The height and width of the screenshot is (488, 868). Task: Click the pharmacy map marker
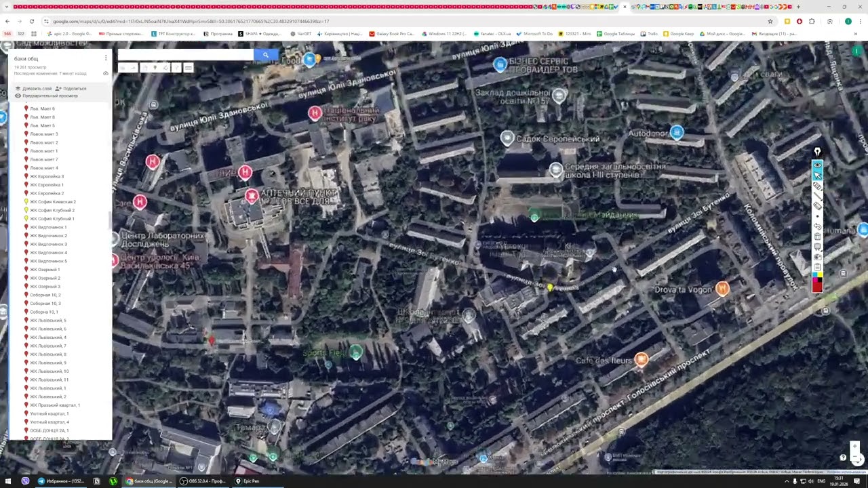point(252,197)
